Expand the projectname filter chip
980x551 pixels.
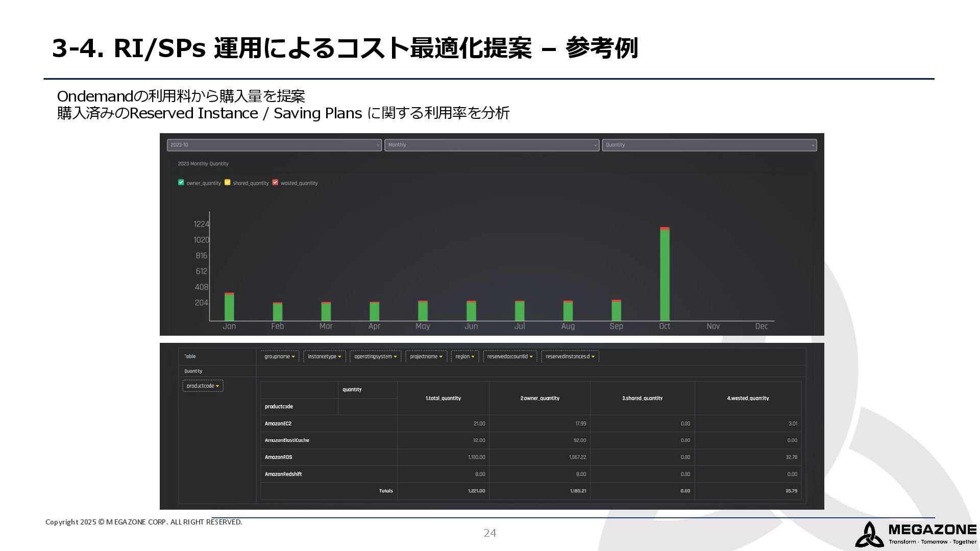pos(426,357)
